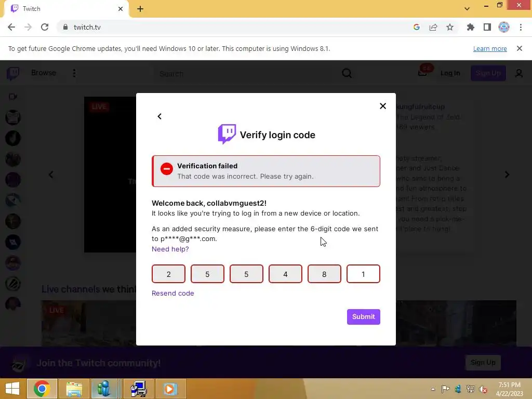The image size is (532, 399).
Task: Open the Chrome profile avatar
Action: (x=504, y=27)
